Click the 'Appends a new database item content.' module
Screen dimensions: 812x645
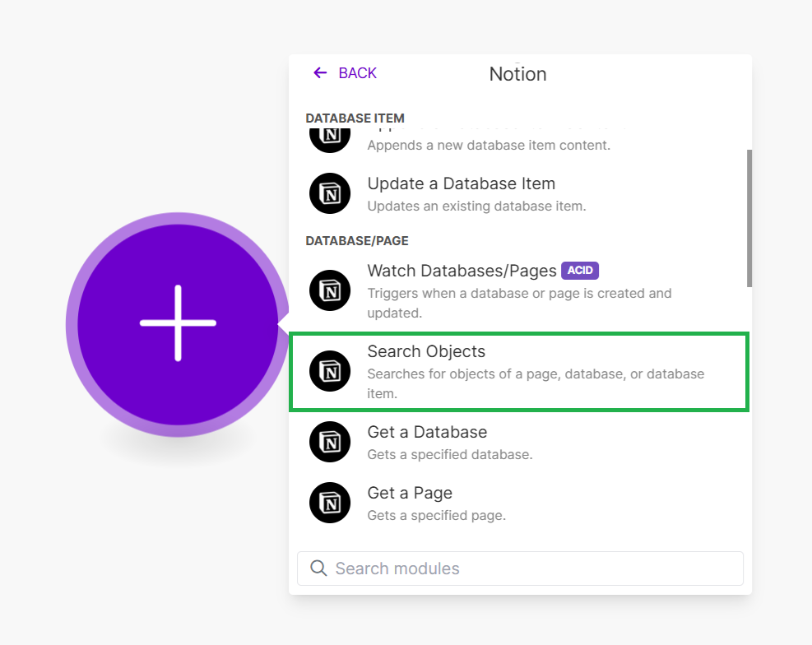point(517,141)
